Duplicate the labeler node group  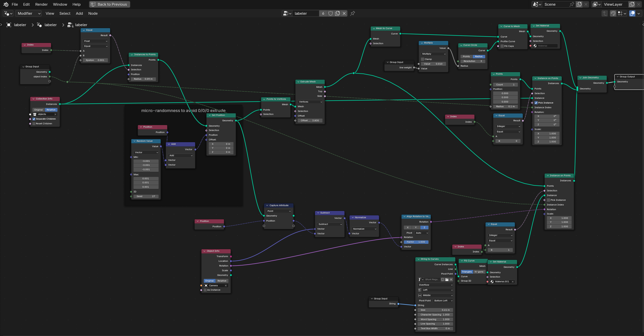[x=337, y=13]
